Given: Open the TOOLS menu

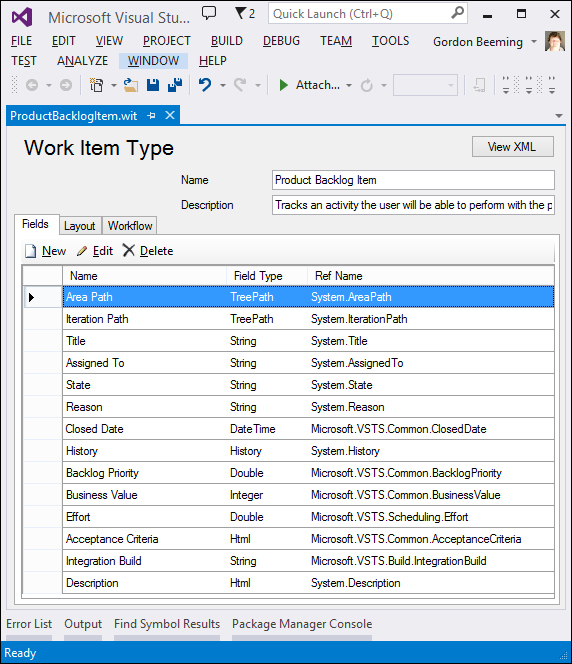Looking at the screenshot, I should pos(390,41).
